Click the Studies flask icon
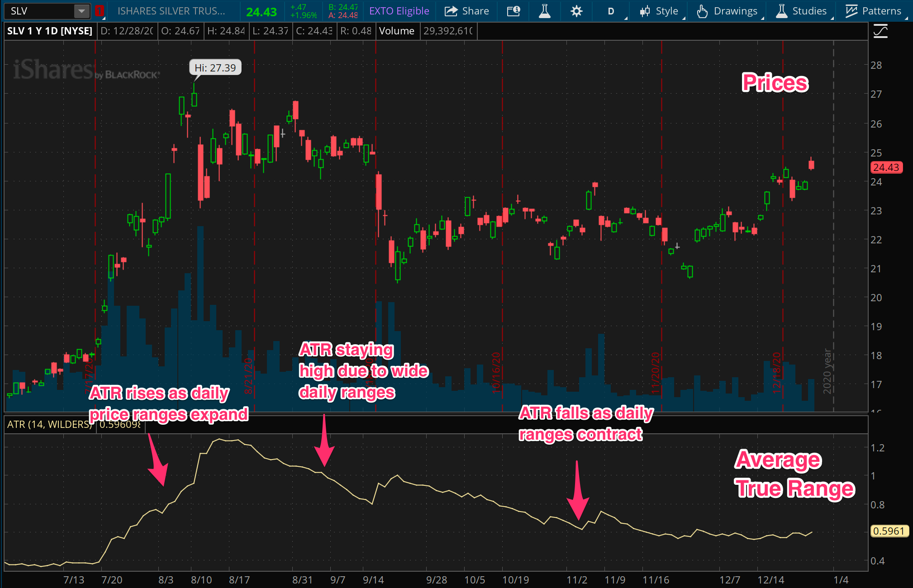This screenshot has width=913, height=588. tap(782, 11)
